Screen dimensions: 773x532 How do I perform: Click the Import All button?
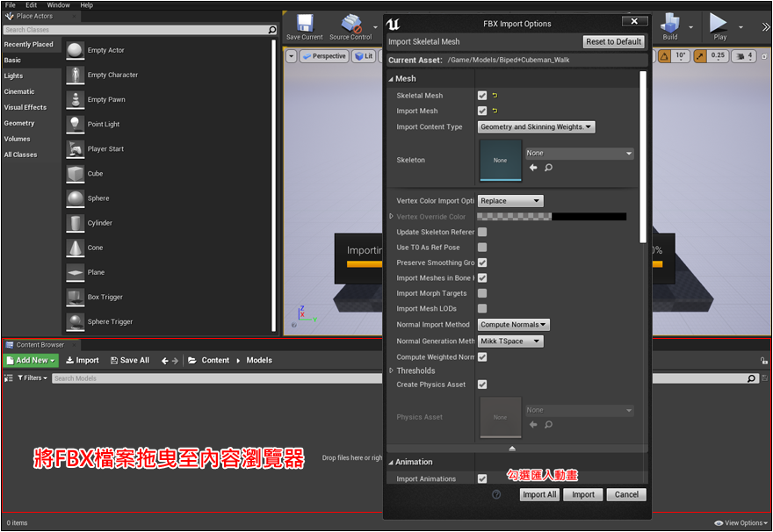tap(539, 494)
